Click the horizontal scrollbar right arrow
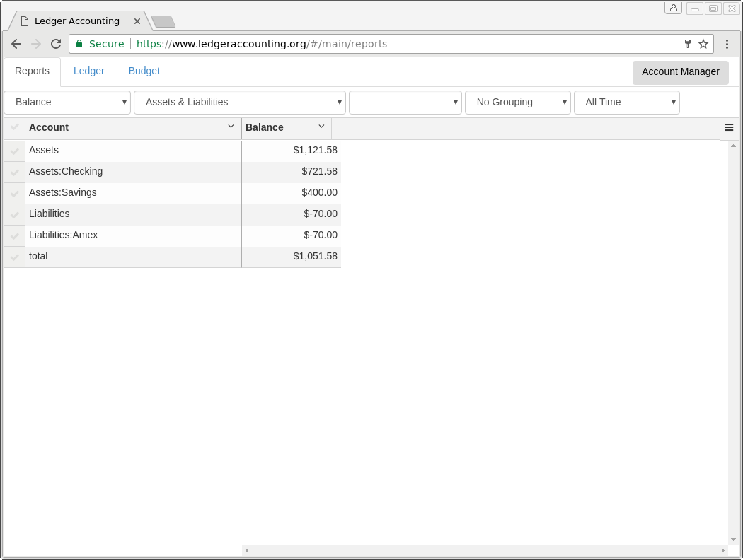 [x=722, y=550]
